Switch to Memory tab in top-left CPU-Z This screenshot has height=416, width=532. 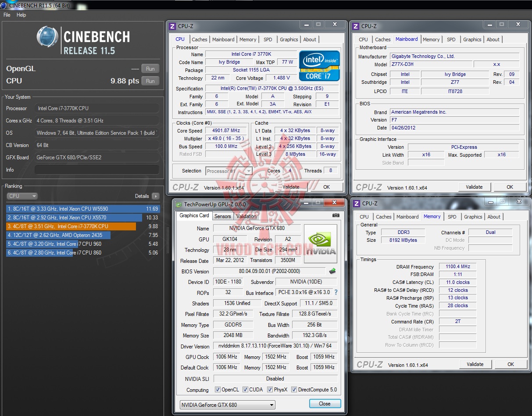(x=248, y=39)
